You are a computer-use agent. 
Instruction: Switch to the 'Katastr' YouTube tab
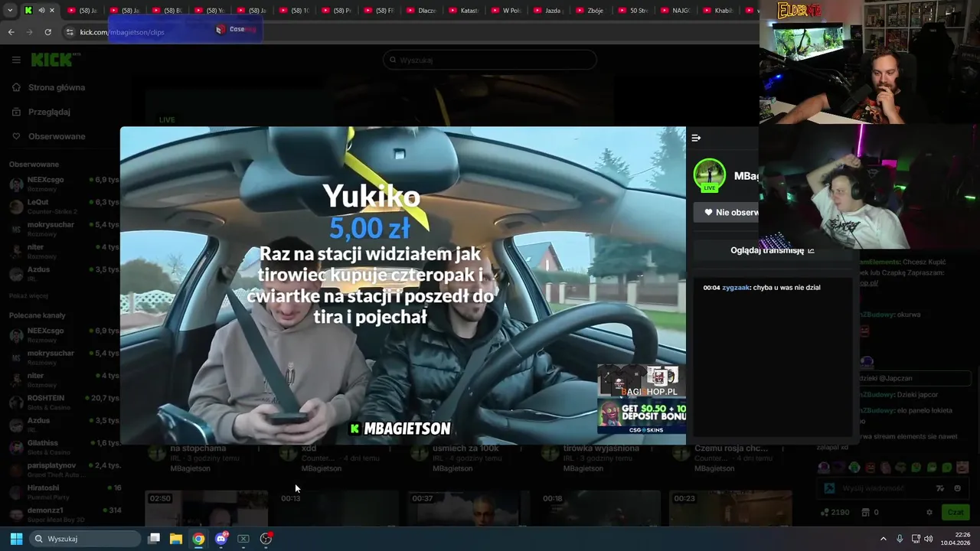[463, 11]
